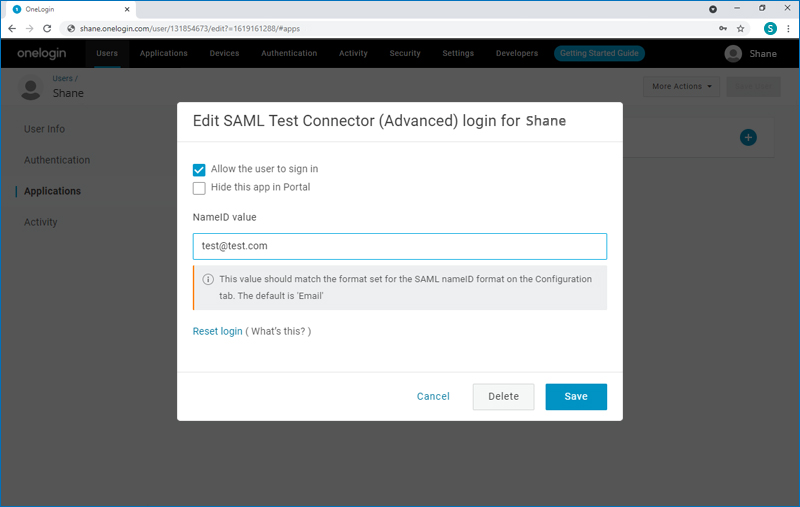
Task: Click the Reset login link
Action: (217, 331)
